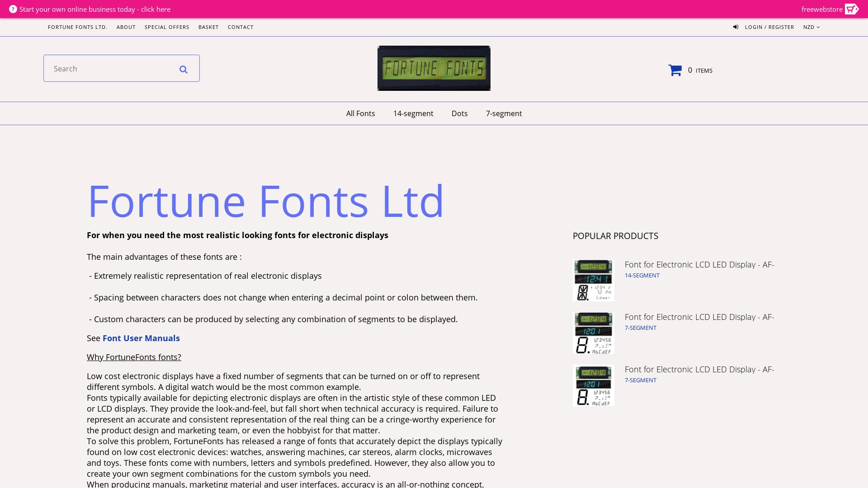Click the Font User Manuals link
Image resolution: width=868 pixels, height=488 pixels.
(141, 338)
